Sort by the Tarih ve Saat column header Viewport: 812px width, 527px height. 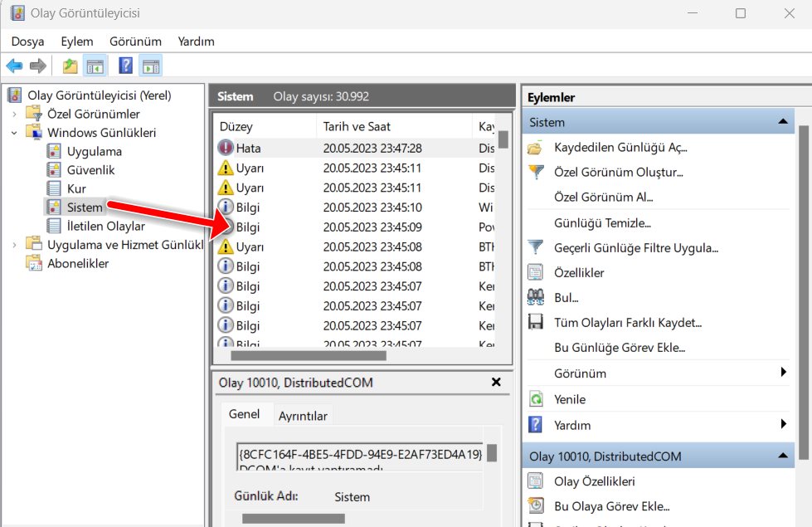coord(394,126)
